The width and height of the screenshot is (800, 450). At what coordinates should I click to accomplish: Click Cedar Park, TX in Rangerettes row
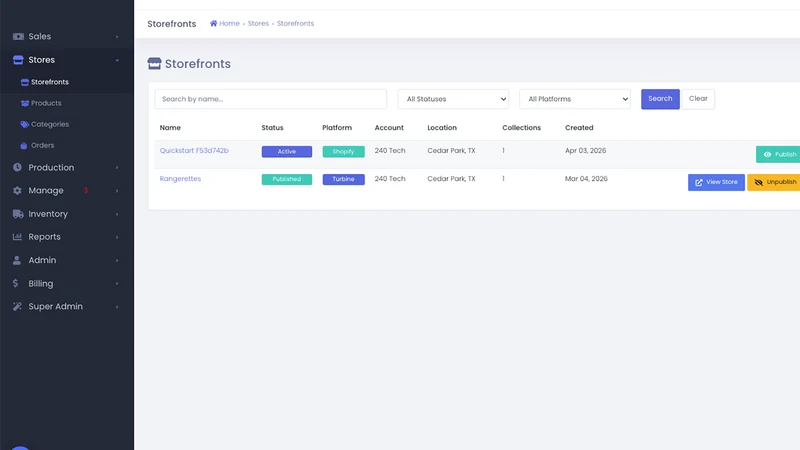(x=451, y=179)
